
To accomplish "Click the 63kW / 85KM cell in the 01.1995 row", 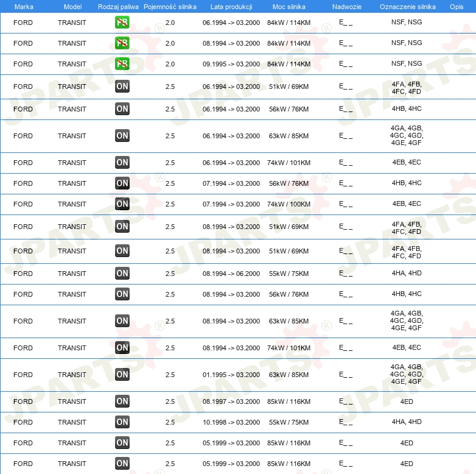I will tap(289, 375).
